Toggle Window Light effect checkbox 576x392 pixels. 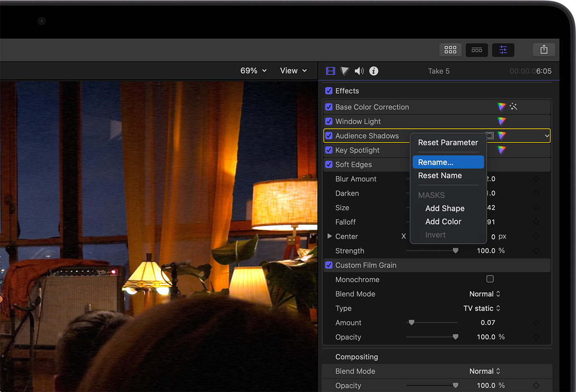pos(329,121)
